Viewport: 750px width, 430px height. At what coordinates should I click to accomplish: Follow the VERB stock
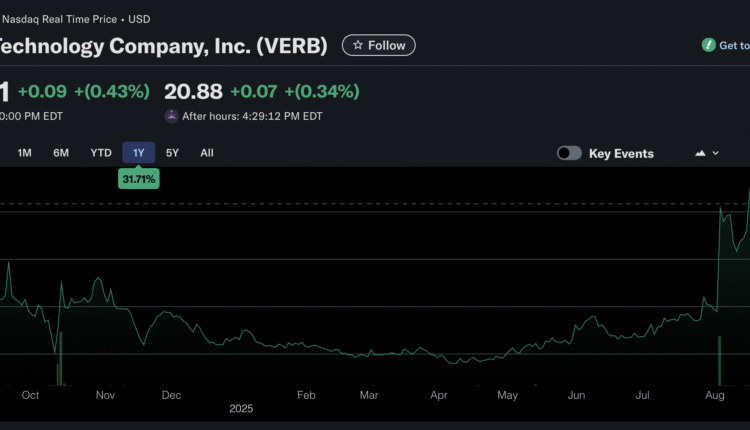[378, 45]
